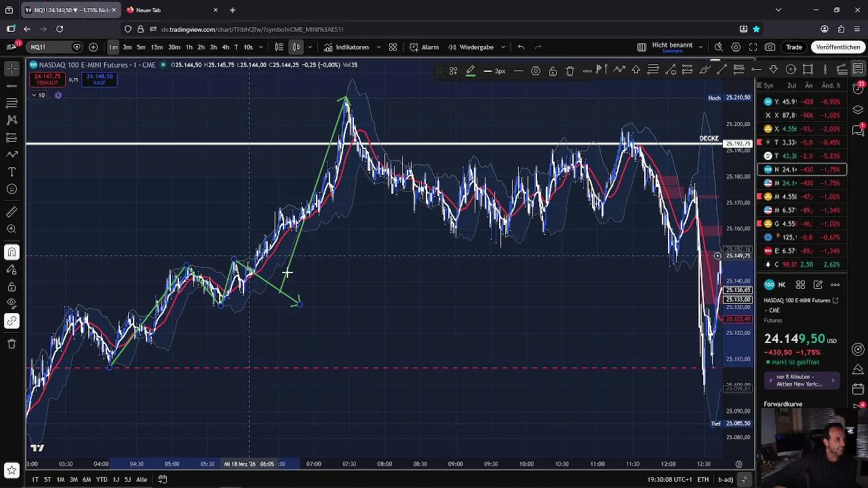
Task: Click the trash remove-objects icon in left sidebar
Action: click(x=12, y=344)
